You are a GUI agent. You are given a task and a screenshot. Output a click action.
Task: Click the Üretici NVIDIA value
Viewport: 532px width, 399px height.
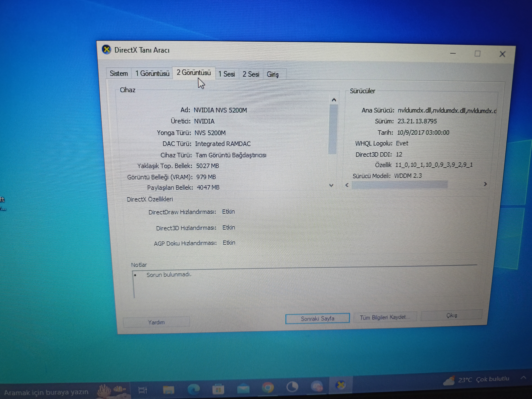coord(204,121)
